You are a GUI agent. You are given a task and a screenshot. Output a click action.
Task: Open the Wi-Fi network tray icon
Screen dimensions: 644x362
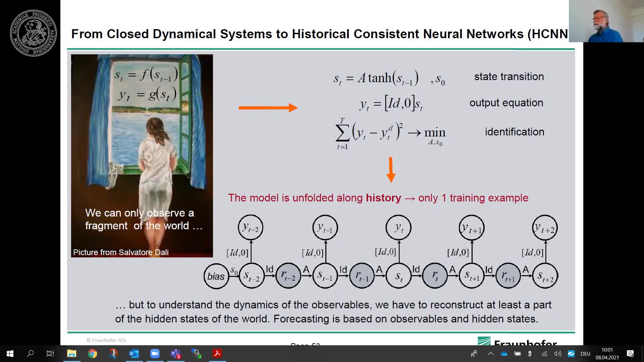[x=544, y=354]
